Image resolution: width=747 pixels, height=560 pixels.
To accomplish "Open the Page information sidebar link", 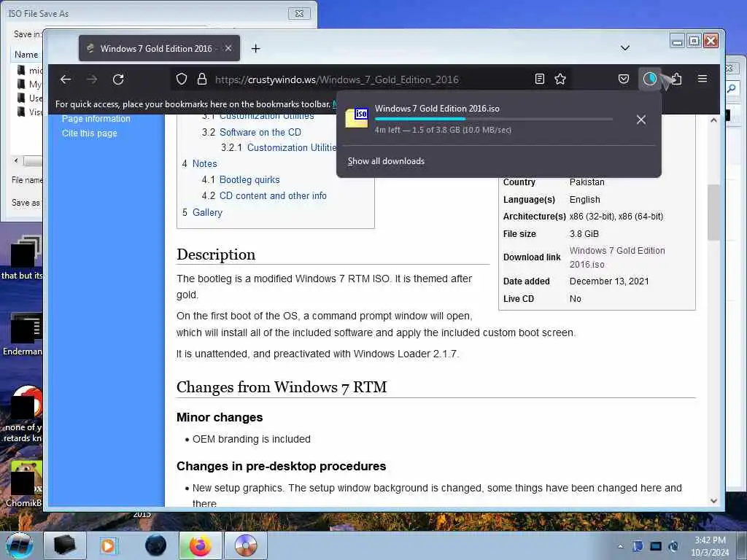I will pos(96,119).
